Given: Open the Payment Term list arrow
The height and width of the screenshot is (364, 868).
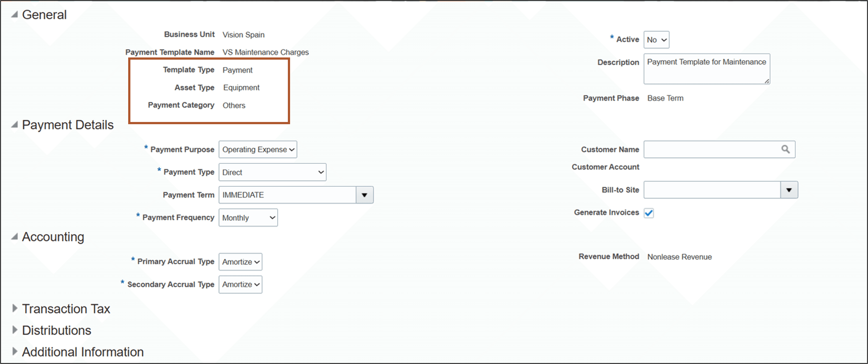Looking at the screenshot, I should [x=364, y=195].
